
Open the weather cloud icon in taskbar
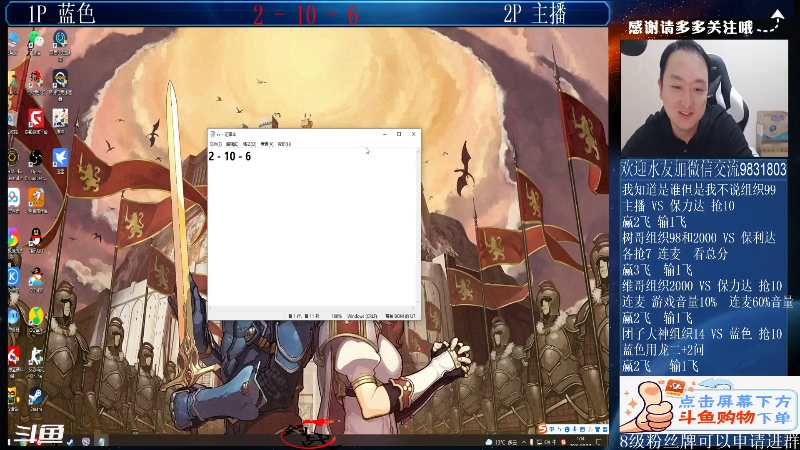pyautogui.click(x=489, y=442)
